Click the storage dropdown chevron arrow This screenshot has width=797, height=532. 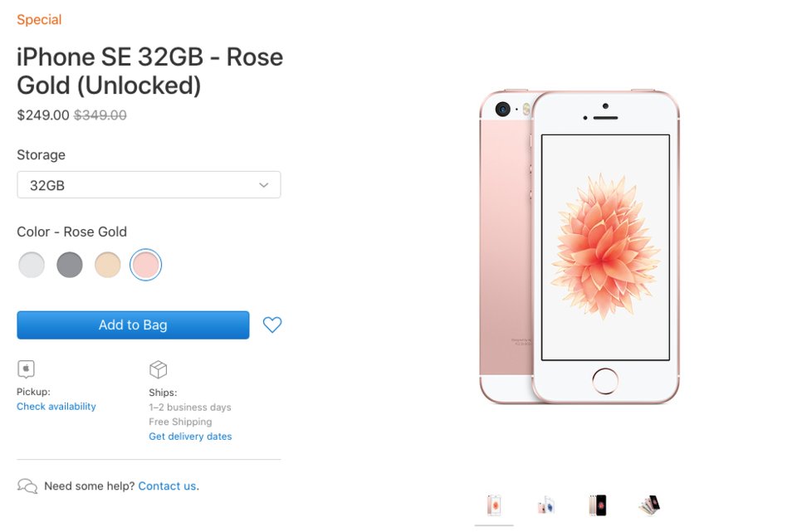[x=264, y=185]
